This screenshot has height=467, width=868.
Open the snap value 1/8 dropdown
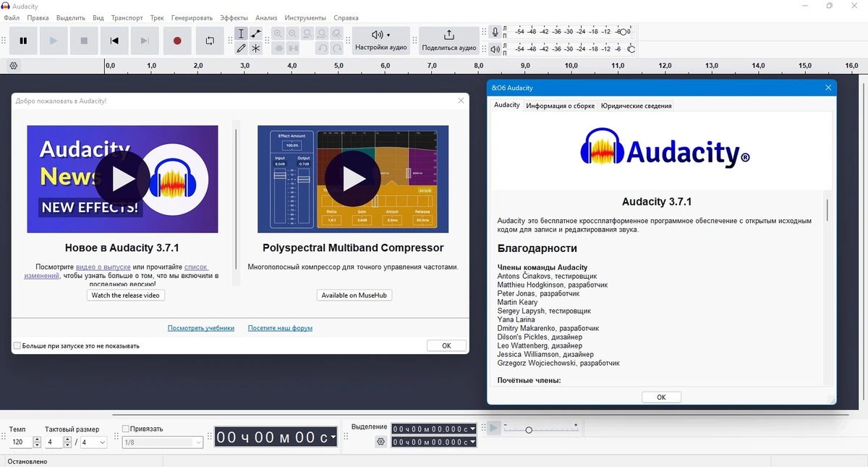[x=197, y=442]
